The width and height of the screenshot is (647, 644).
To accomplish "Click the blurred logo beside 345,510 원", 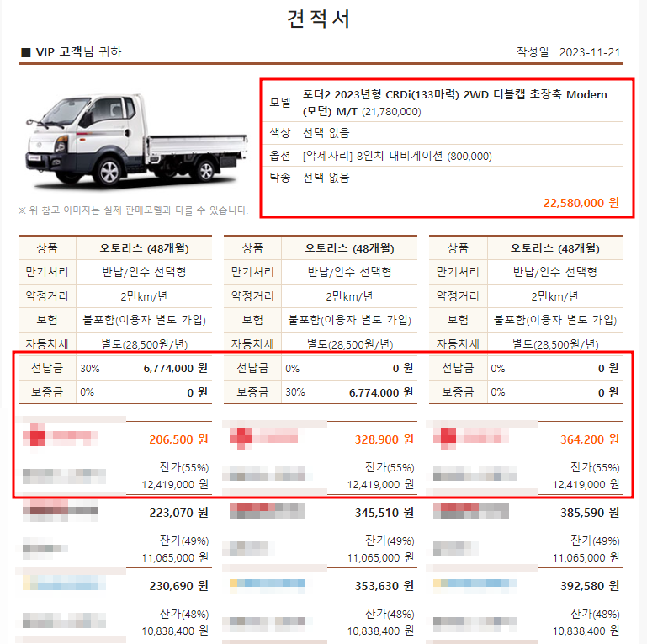I will tap(268, 511).
